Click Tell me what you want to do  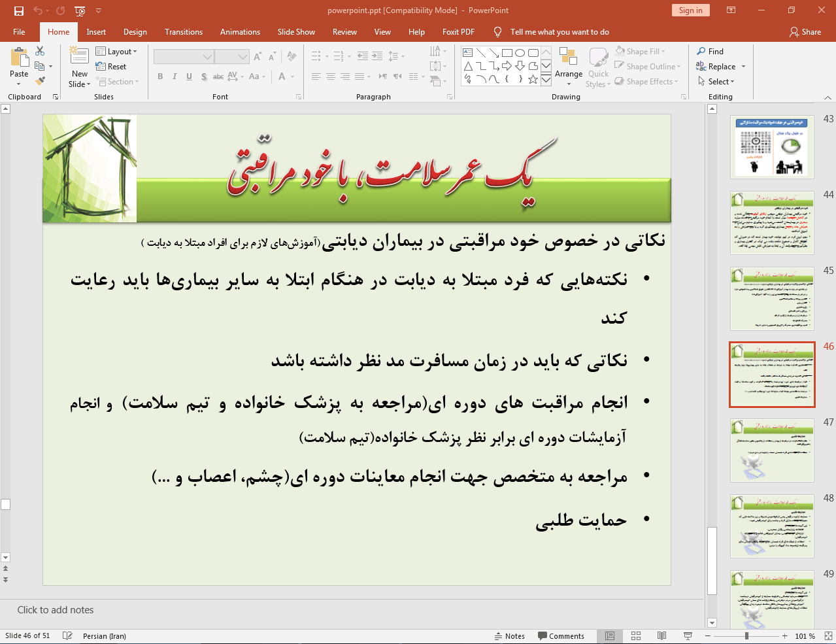tap(560, 31)
